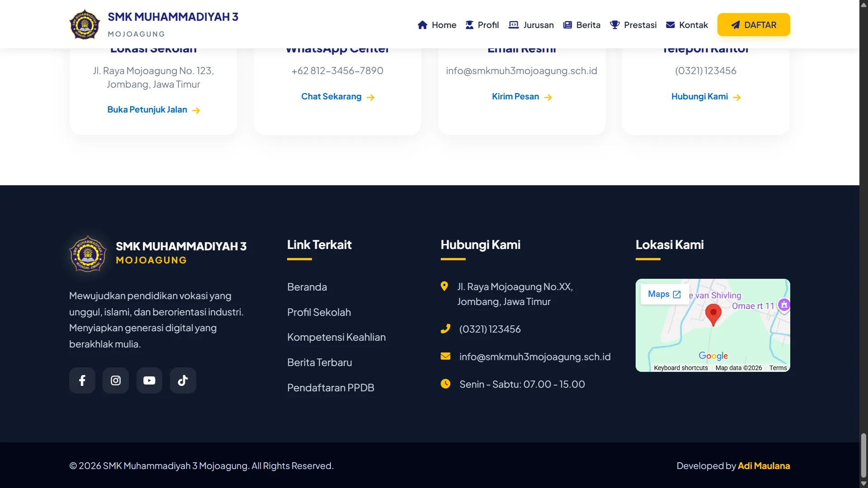Go to Home in navigation bar

[437, 25]
